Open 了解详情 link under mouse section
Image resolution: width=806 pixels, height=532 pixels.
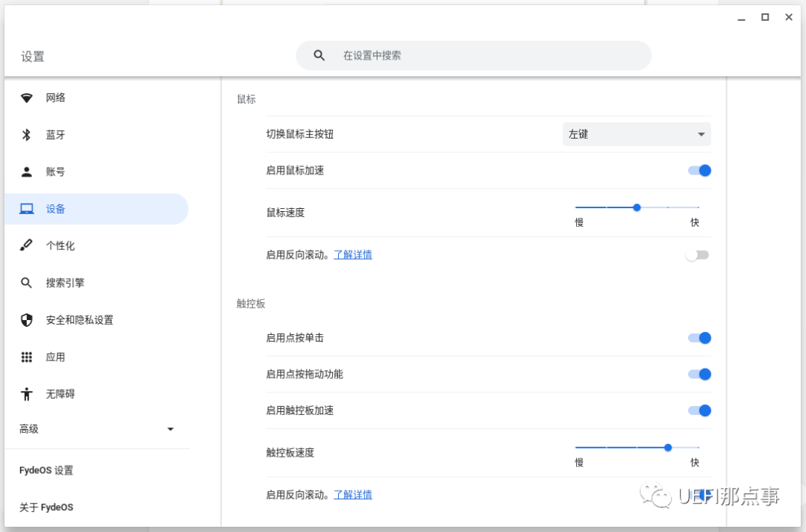point(352,255)
